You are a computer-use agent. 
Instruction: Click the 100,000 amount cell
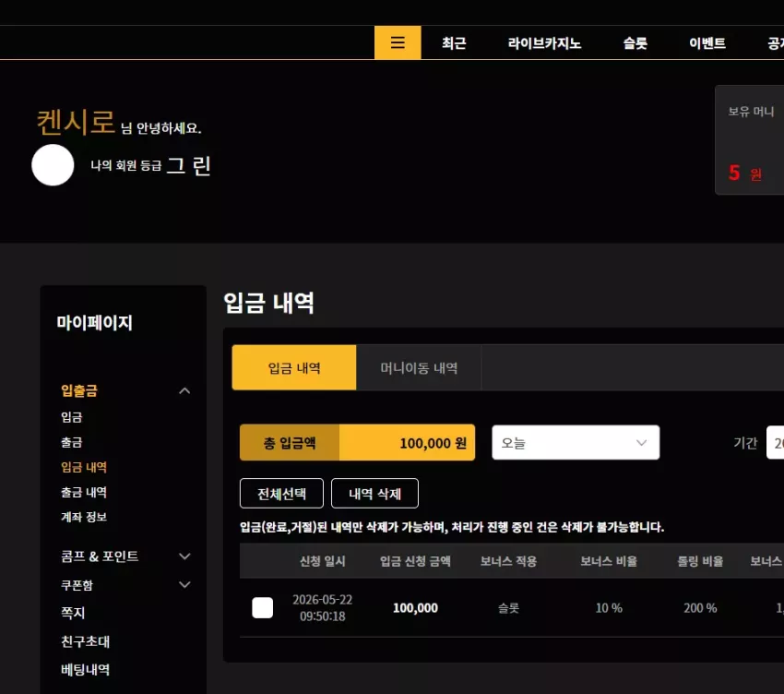coord(415,607)
